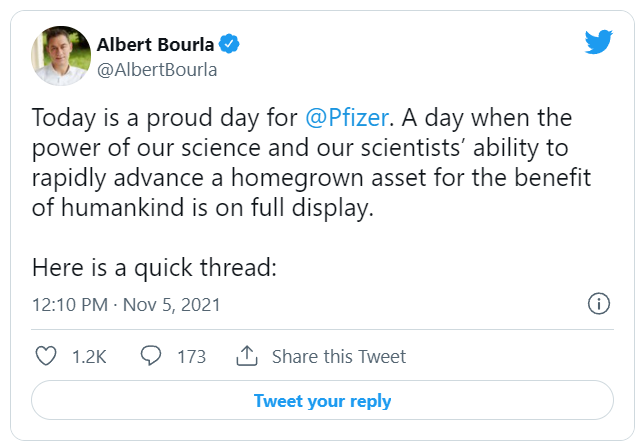The image size is (644, 448).
Task: Click the Tweet your reply button
Action: (x=322, y=400)
